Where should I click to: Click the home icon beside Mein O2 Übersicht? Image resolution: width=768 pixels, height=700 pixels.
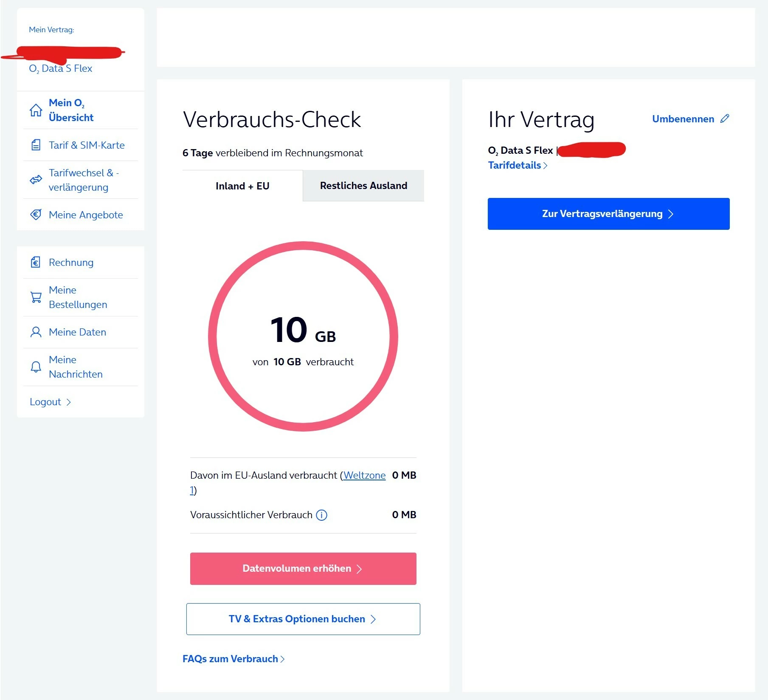click(x=36, y=110)
